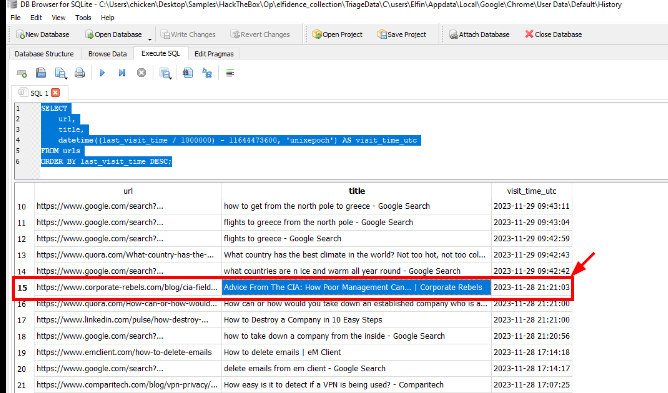Select the 2023-11-28 21:21:03 timestamp cell
The width and height of the screenshot is (668, 393).
[x=532, y=287]
